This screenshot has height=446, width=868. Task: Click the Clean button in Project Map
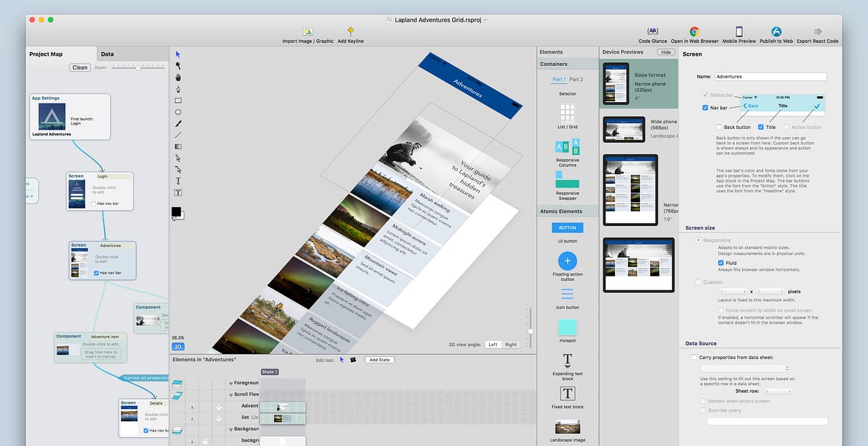point(80,67)
